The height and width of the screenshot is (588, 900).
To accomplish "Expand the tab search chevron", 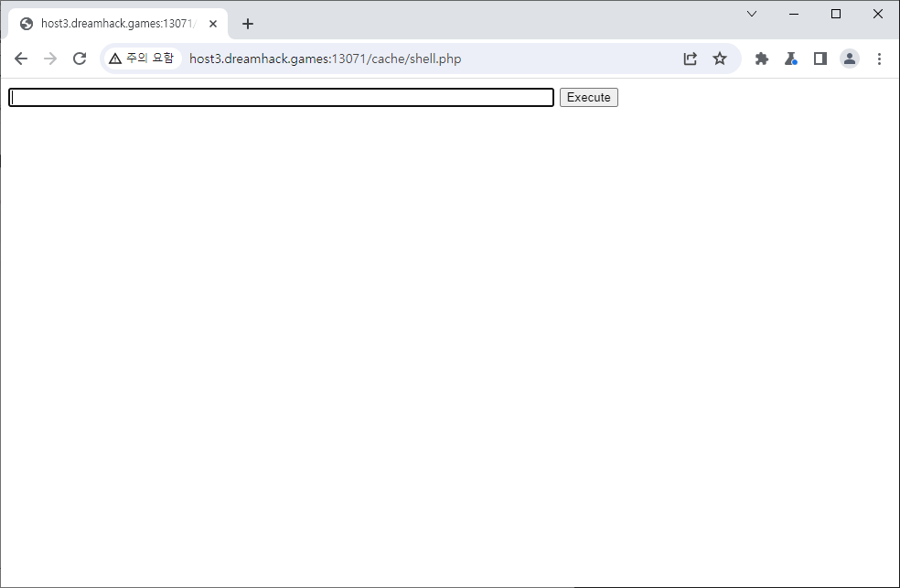I will pos(752,14).
